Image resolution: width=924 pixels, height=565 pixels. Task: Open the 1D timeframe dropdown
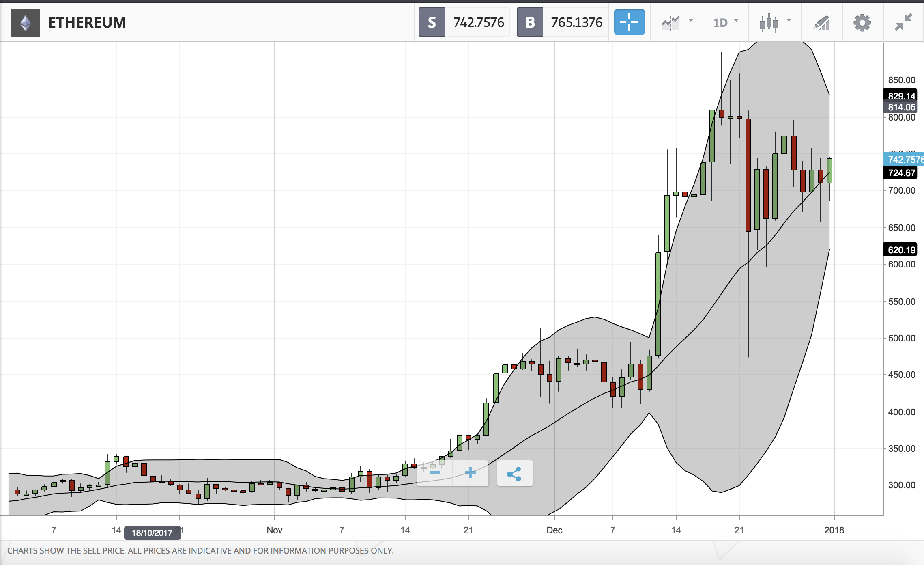pos(726,22)
